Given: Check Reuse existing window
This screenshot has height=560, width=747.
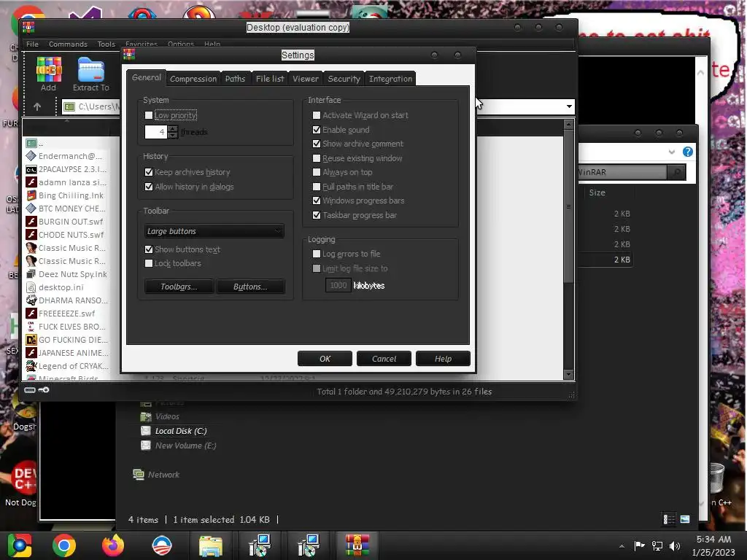Looking at the screenshot, I should point(317,158).
